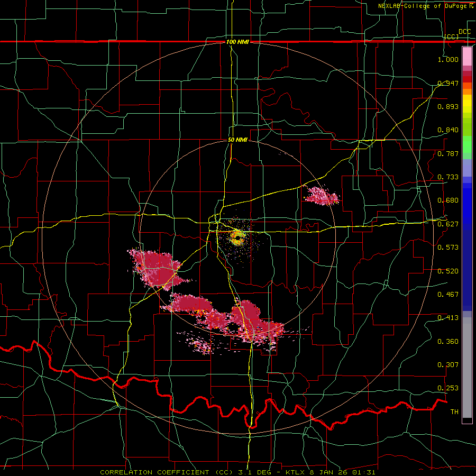476x476 pixels.
Task: Click the DCC label above the scale
Action: click(464, 31)
